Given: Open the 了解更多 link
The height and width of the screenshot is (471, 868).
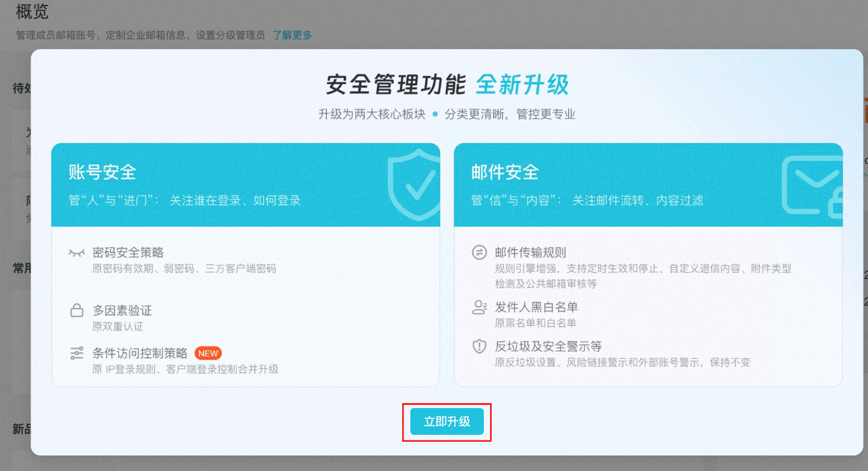Looking at the screenshot, I should tap(292, 35).
